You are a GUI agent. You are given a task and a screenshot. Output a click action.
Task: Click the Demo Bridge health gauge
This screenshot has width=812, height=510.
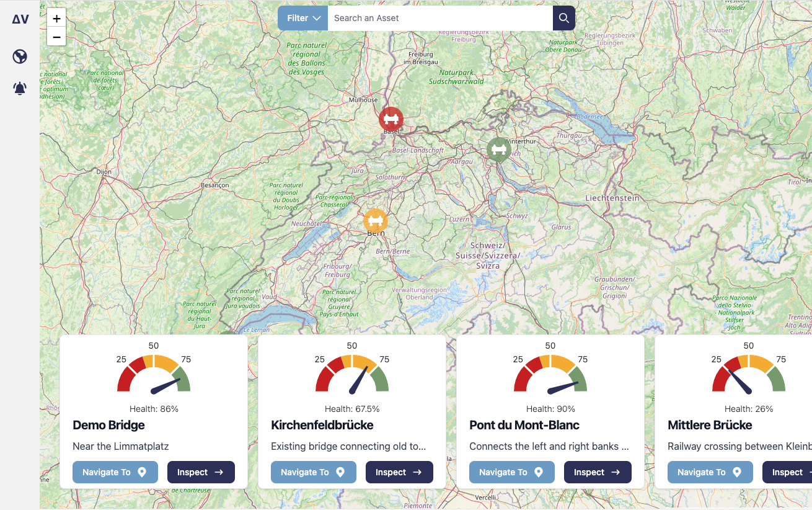pyautogui.click(x=154, y=373)
